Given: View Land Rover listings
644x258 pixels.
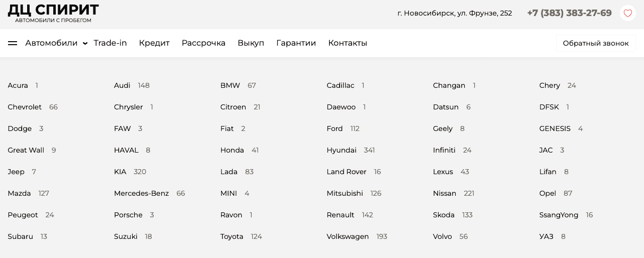Looking at the screenshot, I should pos(347,172).
